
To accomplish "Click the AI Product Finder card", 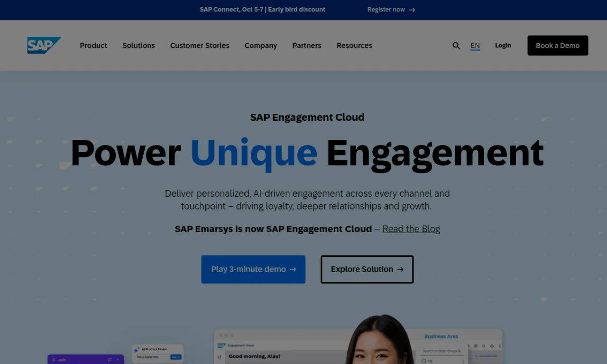I will point(157,353).
